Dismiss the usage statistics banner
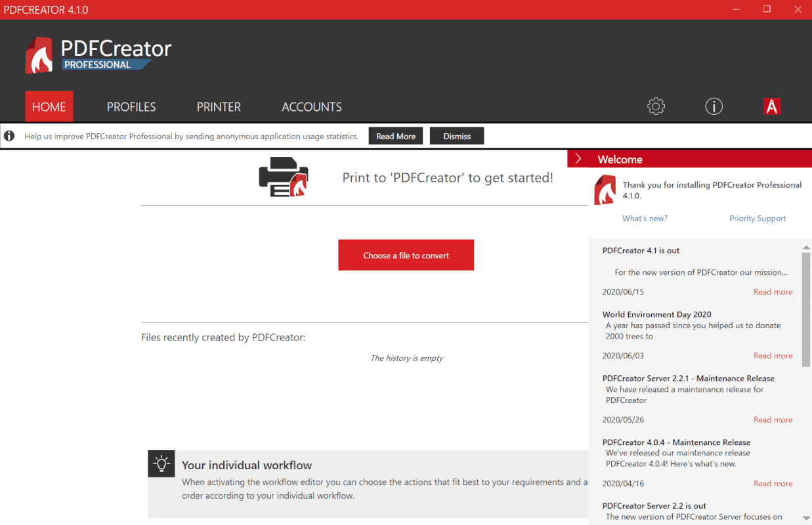This screenshot has height=525, width=812. pos(457,136)
